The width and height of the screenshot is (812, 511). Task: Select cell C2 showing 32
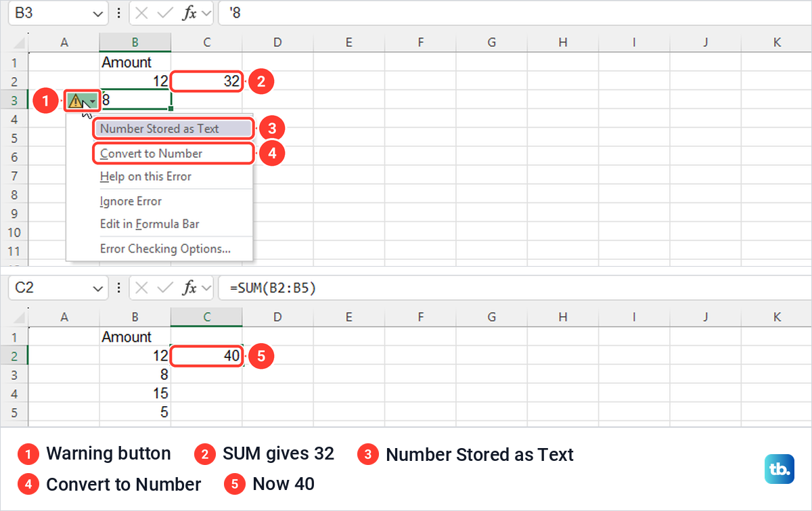(206, 81)
